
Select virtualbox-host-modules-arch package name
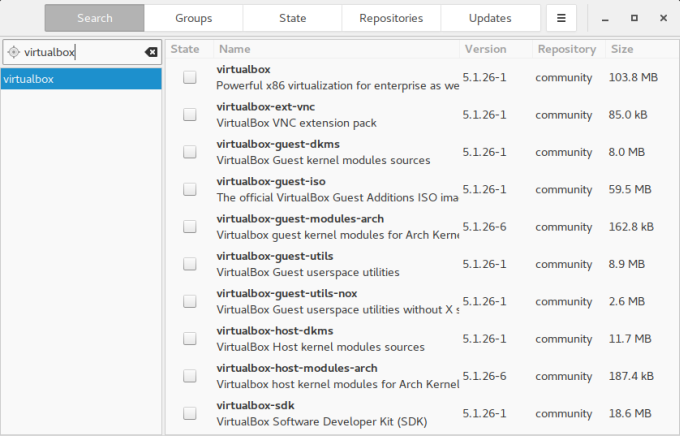[x=297, y=368]
